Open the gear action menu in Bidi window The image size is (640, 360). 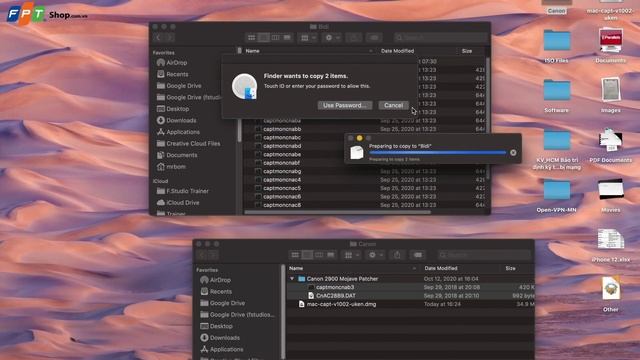(x=332, y=38)
